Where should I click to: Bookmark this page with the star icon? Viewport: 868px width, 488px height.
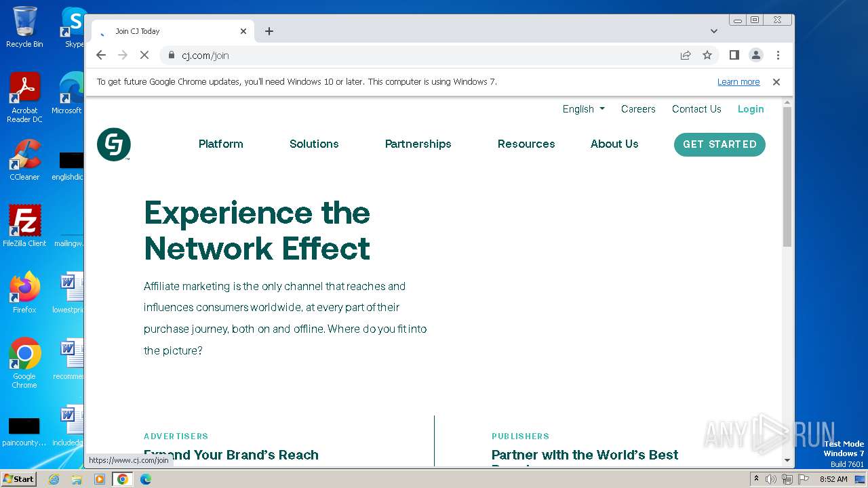[x=707, y=56]
